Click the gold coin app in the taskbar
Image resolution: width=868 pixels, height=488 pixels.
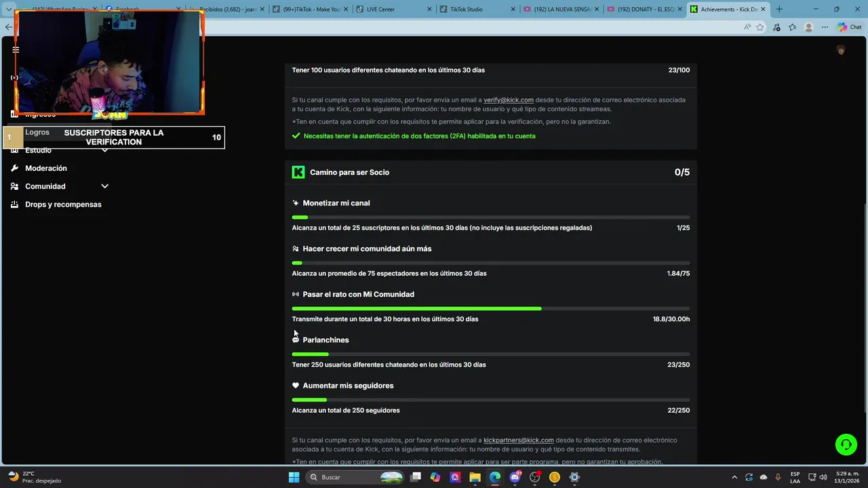(x=555, y=477)
